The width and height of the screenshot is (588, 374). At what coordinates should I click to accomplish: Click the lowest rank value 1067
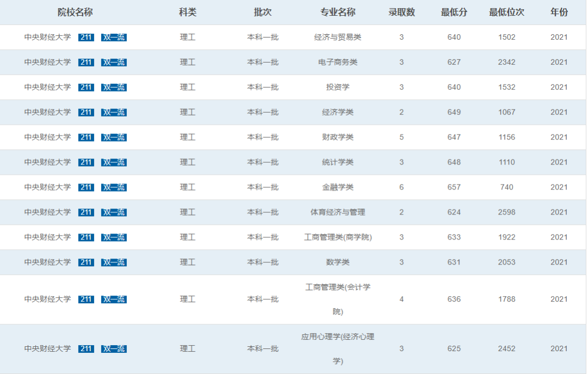tap(507, 112)
